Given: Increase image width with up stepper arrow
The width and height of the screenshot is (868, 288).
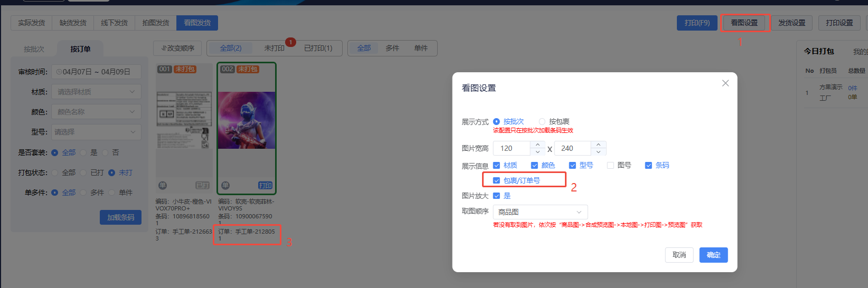Looking at the screenshot, I should (537, 145).
